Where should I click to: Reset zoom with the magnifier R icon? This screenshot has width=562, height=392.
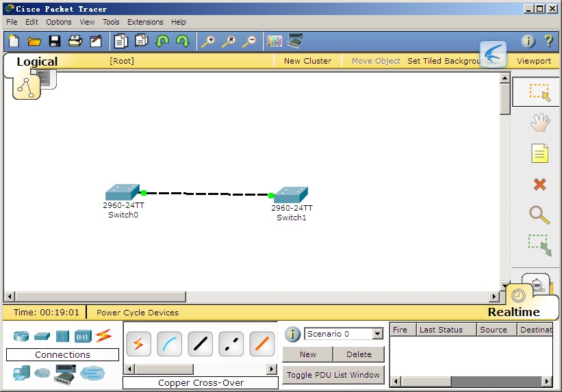pos(229,41)
